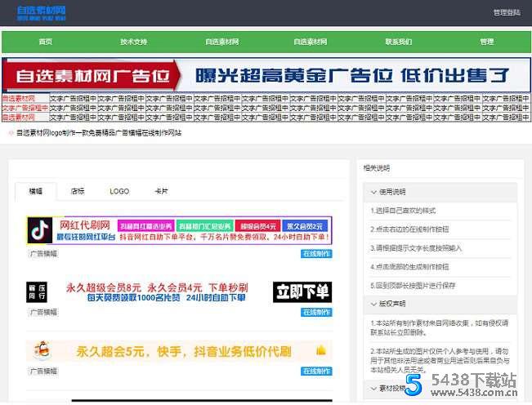
Task: Open the red 文字广告招租中 ad link
Action: click(25, 108)
